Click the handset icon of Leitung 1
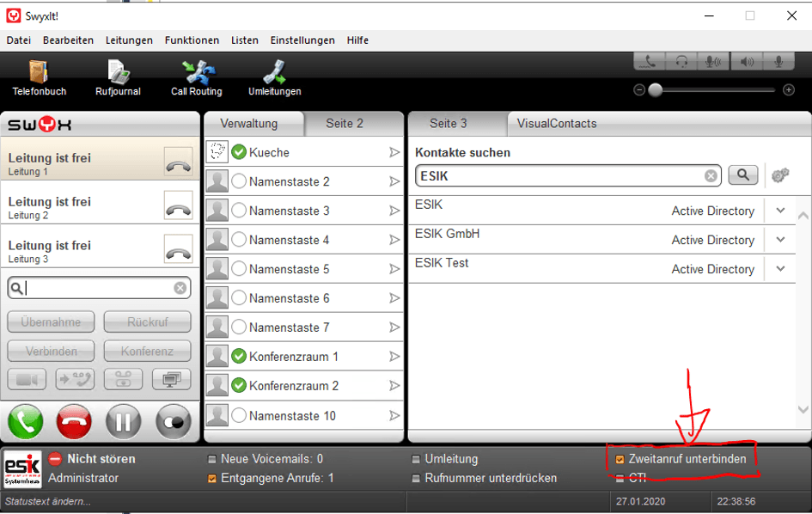Viewport: 812px width, 514px height. (x=179, y=162)
